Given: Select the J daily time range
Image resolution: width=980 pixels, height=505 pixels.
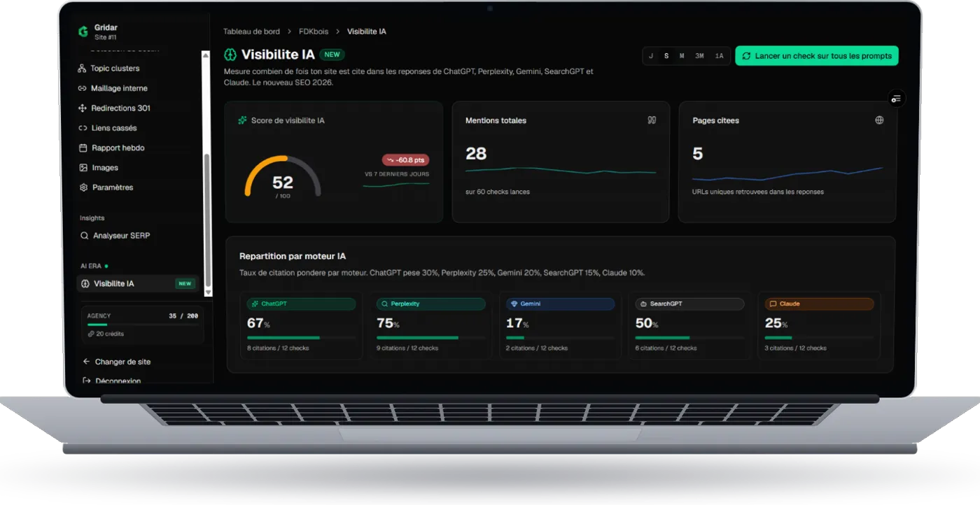Looking at the screenshot, I should click(x=651, y=56).
